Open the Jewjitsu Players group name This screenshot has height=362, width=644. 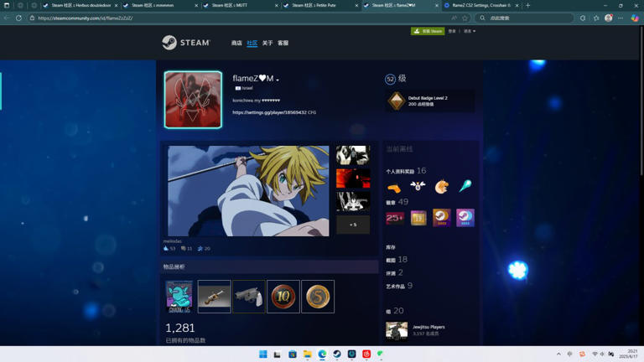[x=428, y=327]
